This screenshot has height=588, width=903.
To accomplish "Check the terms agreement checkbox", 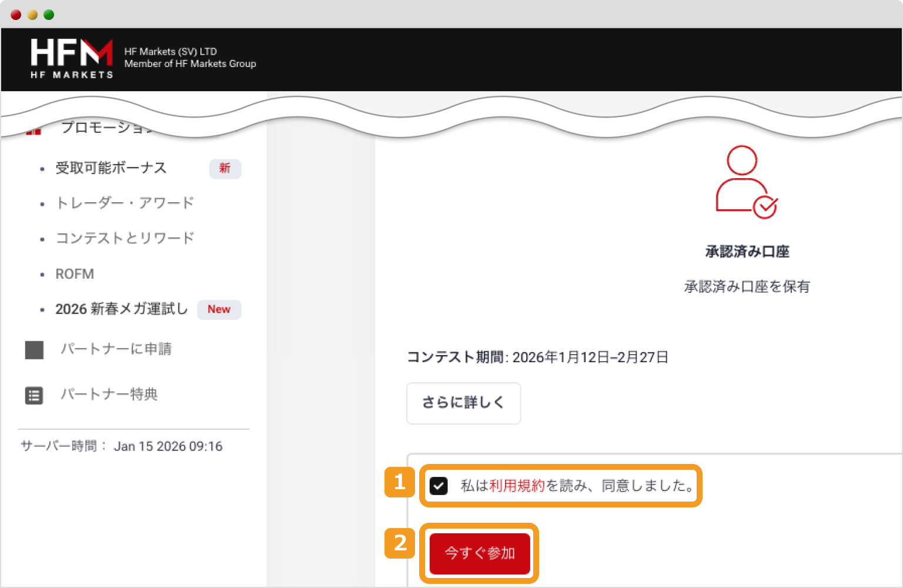I will (x=438, y=486).
